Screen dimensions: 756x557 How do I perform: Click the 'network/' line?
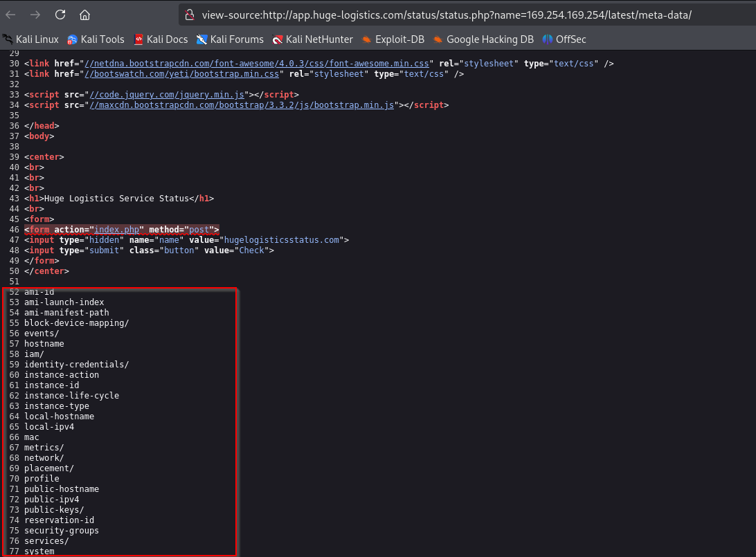tap(44, 458)
